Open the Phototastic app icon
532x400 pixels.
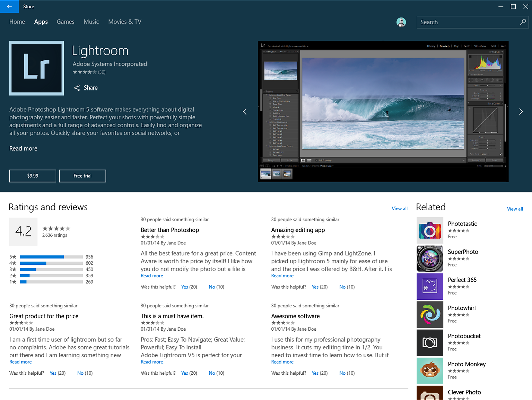[x=430, y=230]
